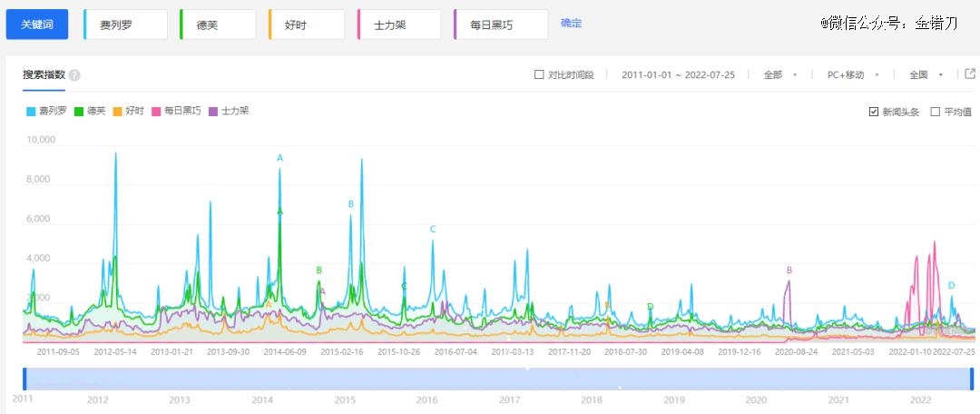This screenshot has height=414, width=980.
Task: Click the blue 关键词 button
Action: [37, 25]
